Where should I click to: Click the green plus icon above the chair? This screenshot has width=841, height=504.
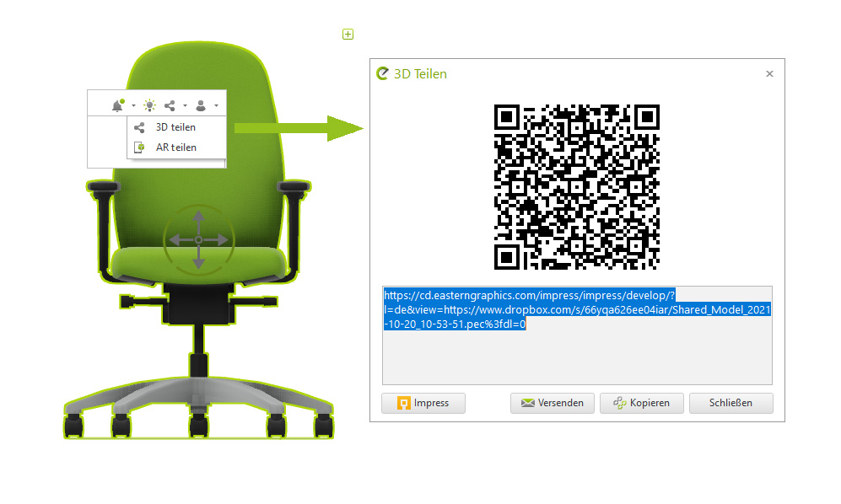pyautogui.click(x=348, y=35)
